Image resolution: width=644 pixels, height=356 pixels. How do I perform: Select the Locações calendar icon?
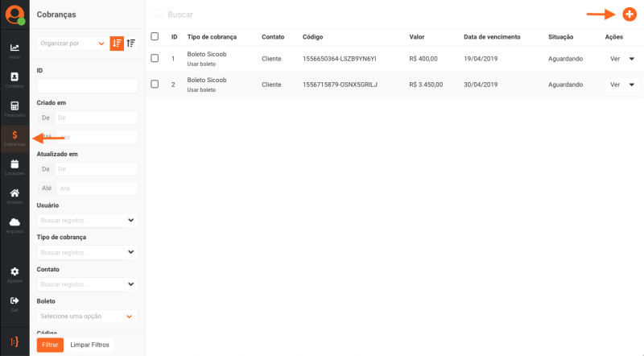14,165
